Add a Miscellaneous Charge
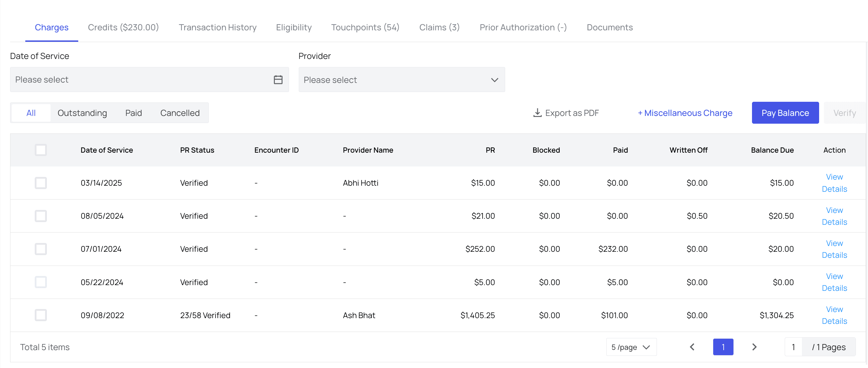 point(685,113)
